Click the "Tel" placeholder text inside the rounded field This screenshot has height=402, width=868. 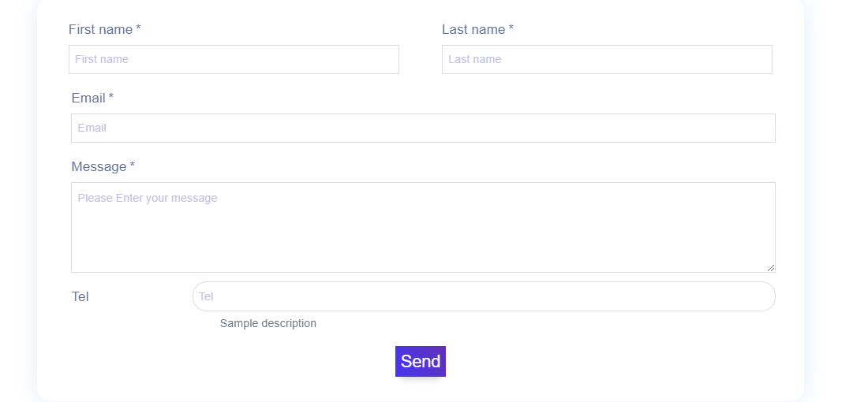(206, 296)
